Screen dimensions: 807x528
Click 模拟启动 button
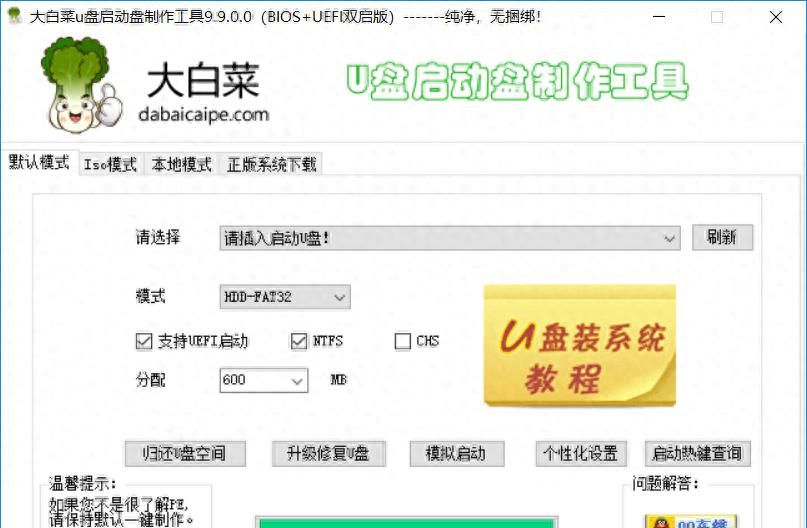[x=457, y=453]
